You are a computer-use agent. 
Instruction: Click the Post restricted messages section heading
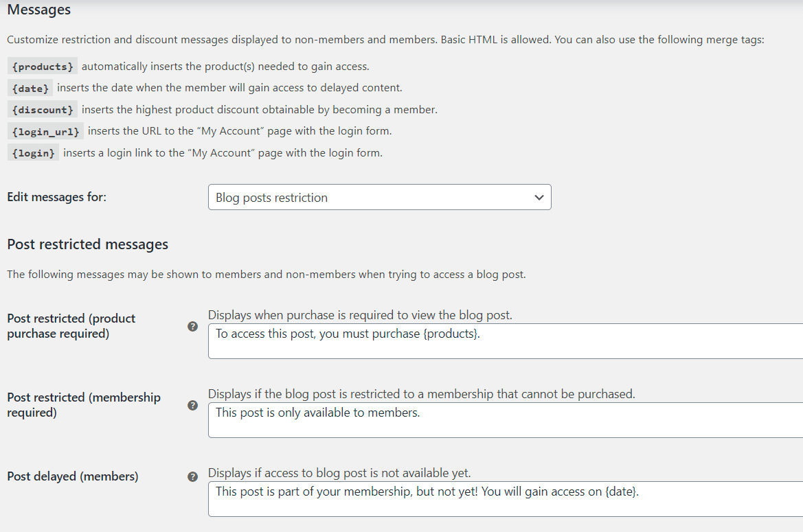pyautogui.click(x=88, y=244)
